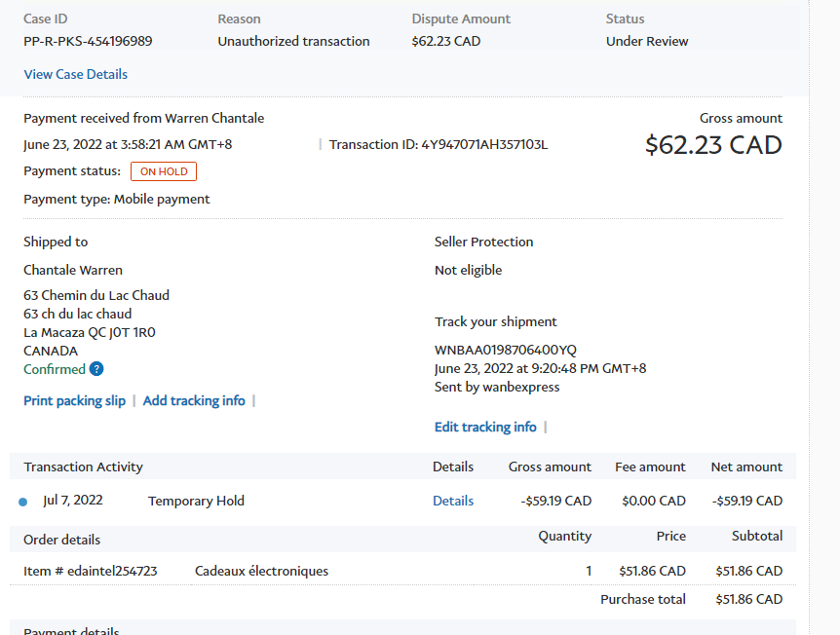The image size is (840, 635).
Task: Open Details for the Temporary Hold row
Action: coord(453,501)
